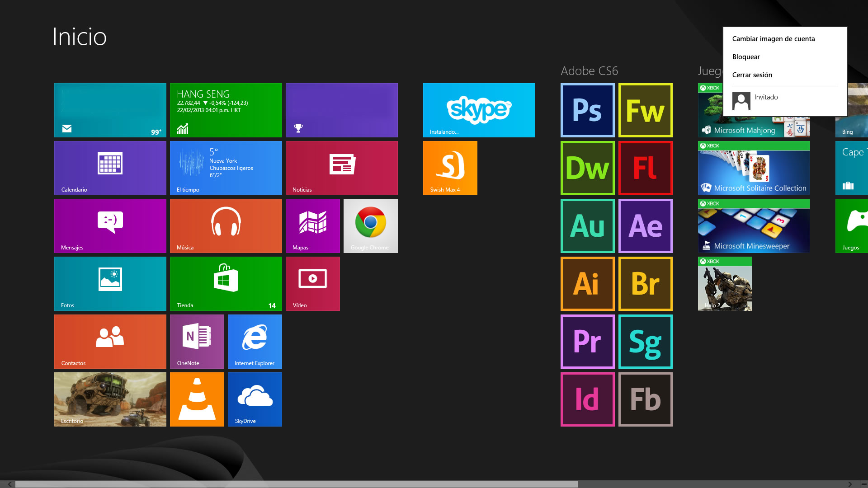Screen dimensions: 868x488
Task: Launch the Música tile
Action: 226,226
